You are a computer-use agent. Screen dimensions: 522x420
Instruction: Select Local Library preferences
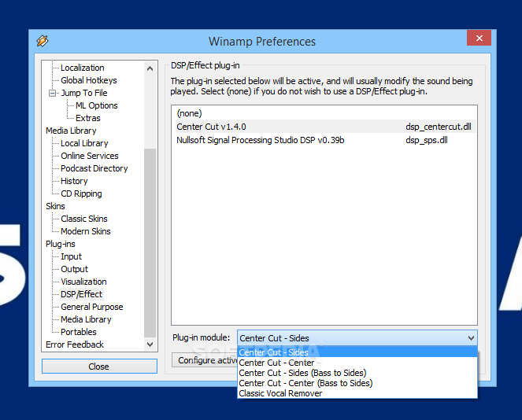(84, 143)
